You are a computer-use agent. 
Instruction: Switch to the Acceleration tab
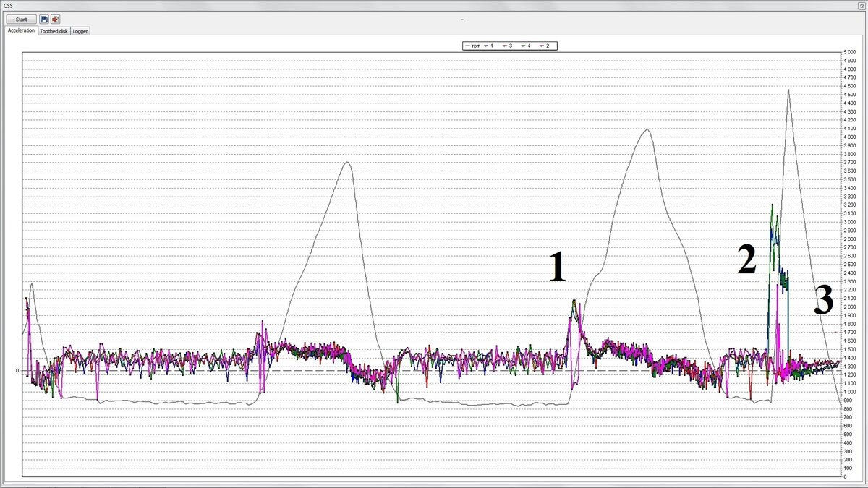click(x=21, y=31)
